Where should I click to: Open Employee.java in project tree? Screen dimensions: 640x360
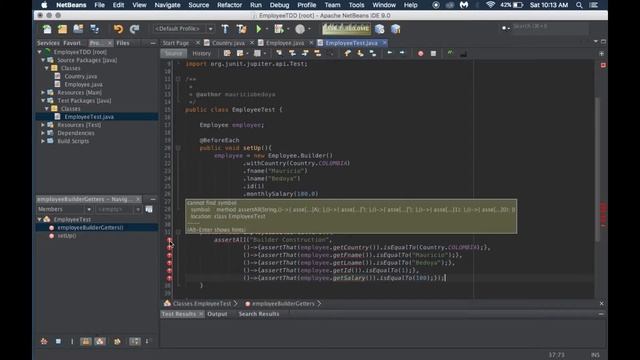(x=83, y=84)
